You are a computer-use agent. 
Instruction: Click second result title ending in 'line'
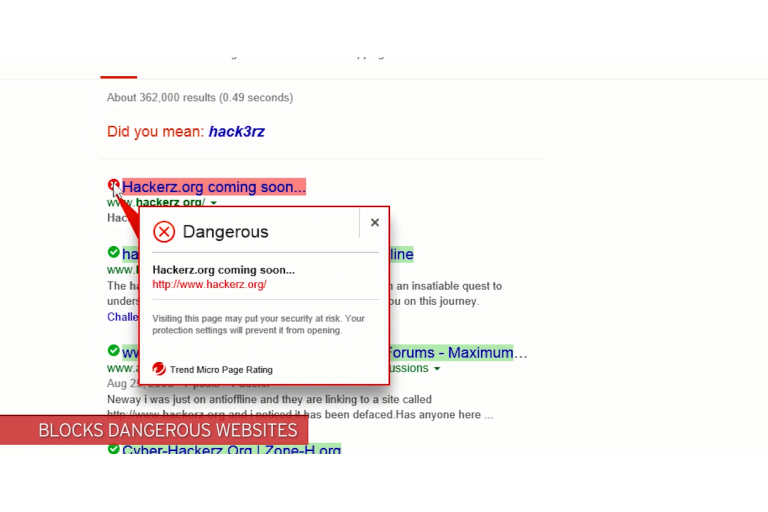click(402, 254)
